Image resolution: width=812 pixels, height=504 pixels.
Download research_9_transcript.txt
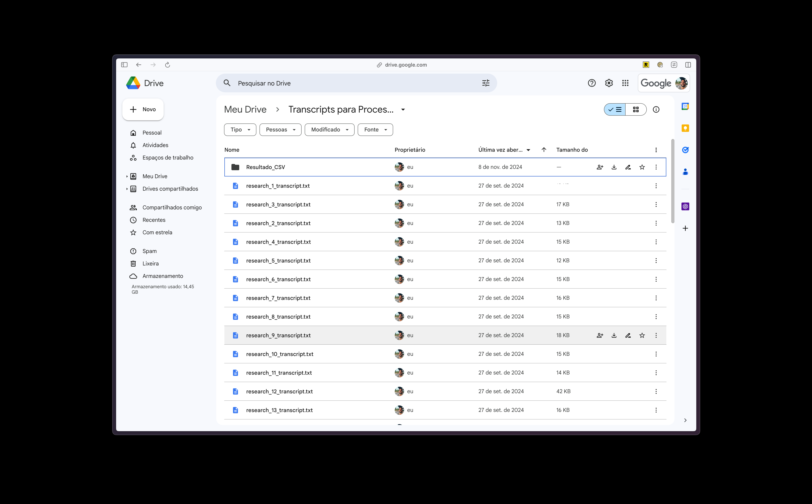pos(614,335)
